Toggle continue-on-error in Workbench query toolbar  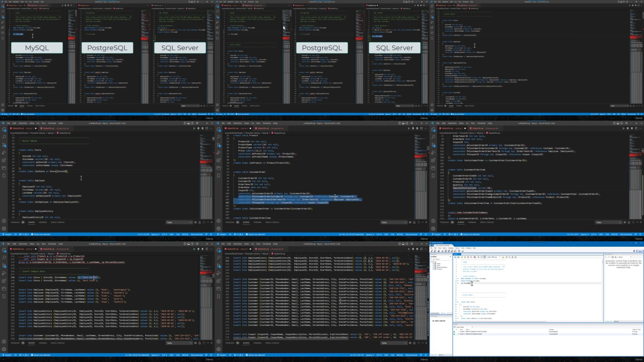coord(475,257)
